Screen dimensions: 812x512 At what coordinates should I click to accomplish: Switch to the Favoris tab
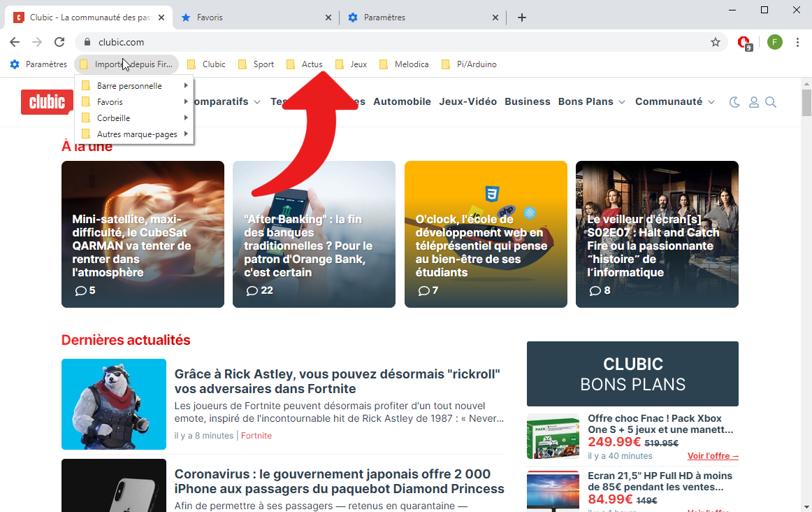pyautogui.click(x=256, y=17)
